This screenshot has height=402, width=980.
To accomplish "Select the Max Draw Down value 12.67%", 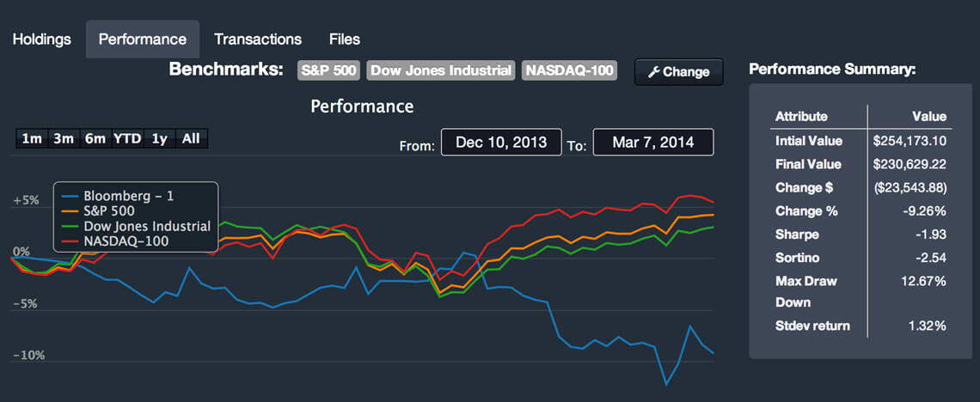I will [x=926, y=282].
